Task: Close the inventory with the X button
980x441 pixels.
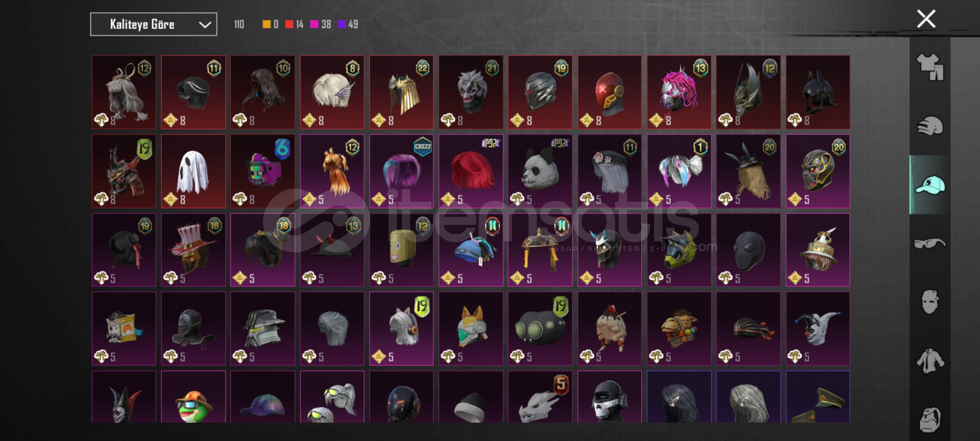Action: coord(926,19)
